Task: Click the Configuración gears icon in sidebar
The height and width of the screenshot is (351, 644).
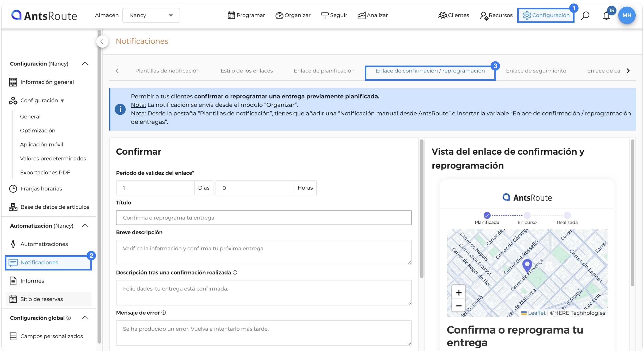Action: pyautogui.click(x=13, y=101)
